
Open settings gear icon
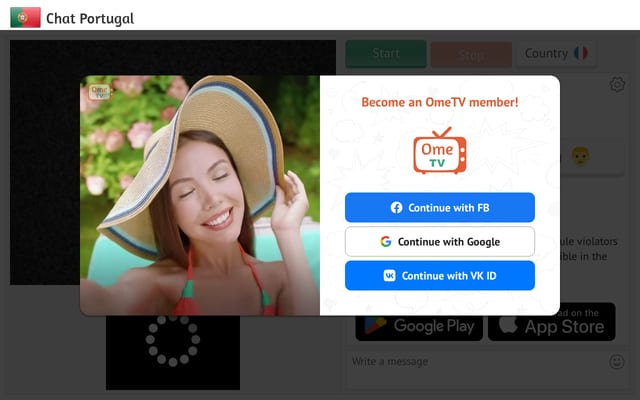pyautogui.click(x=617, y=84)
